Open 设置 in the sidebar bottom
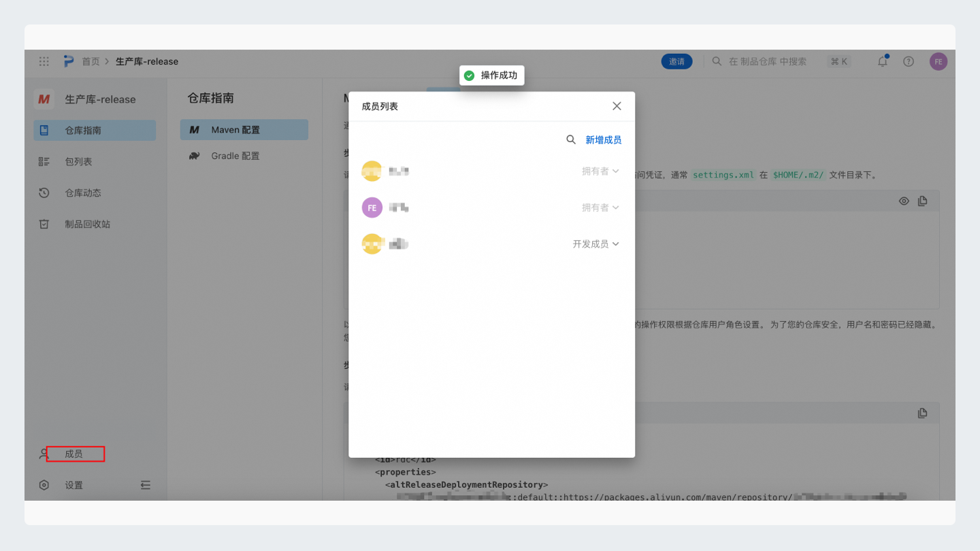Viewport: 980px width, 551px height. (73, 486)
